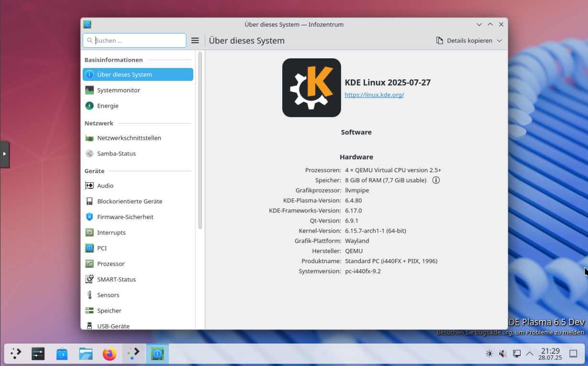588x366 pixels.
Task: Click the 21:29 clock in the panel
Action: [x=550, y=351]
